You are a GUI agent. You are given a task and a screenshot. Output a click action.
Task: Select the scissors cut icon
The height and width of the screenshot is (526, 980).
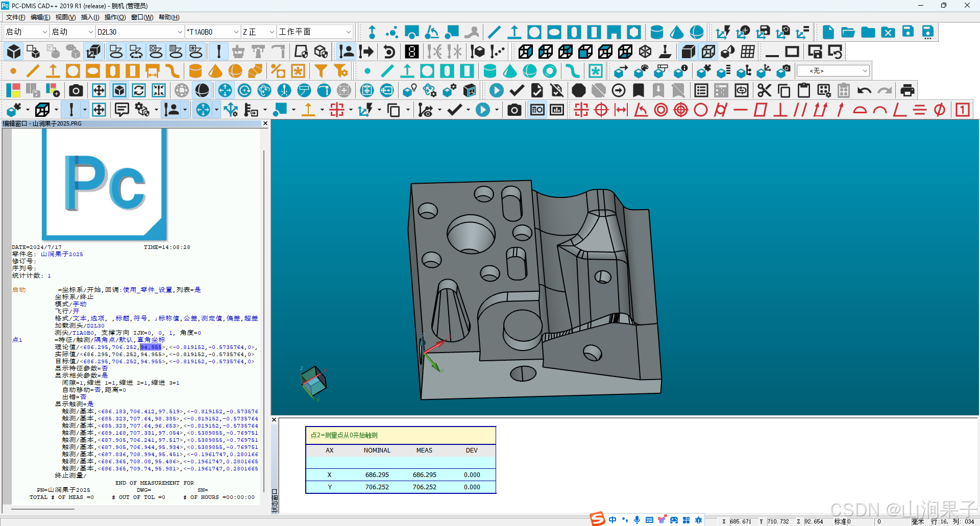coord(764,91)
